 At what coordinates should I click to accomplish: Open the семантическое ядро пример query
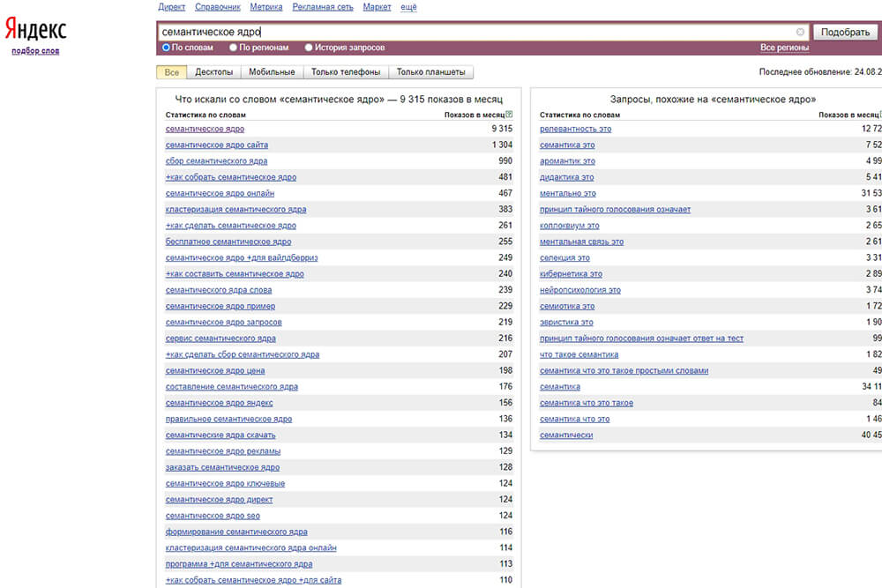click(x=220, y=307)
